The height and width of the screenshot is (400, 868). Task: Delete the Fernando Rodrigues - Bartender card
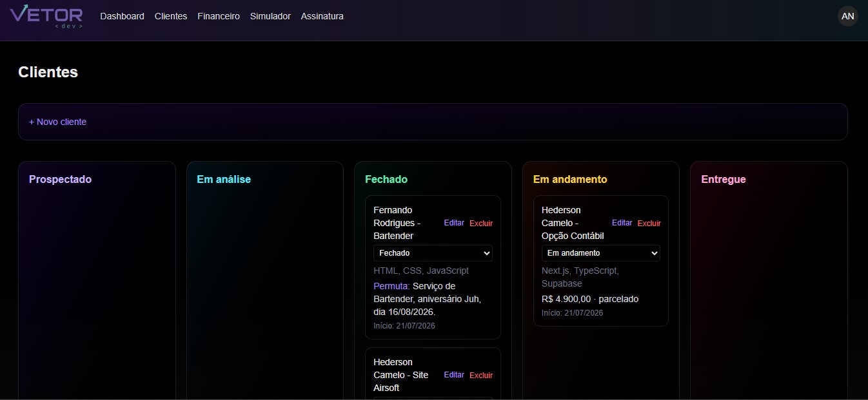tap(481, 224)
